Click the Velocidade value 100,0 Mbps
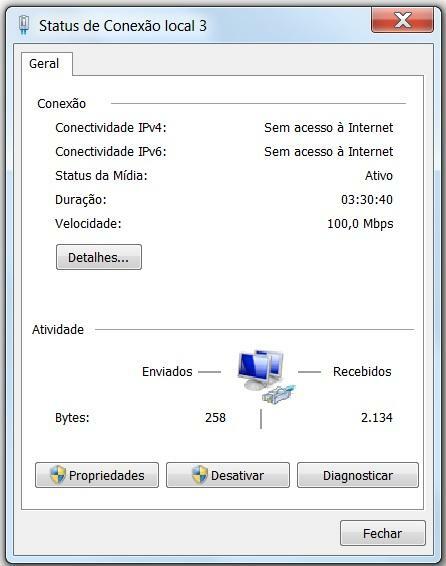This screenshot has width=446, height=566. click(360, 224)
